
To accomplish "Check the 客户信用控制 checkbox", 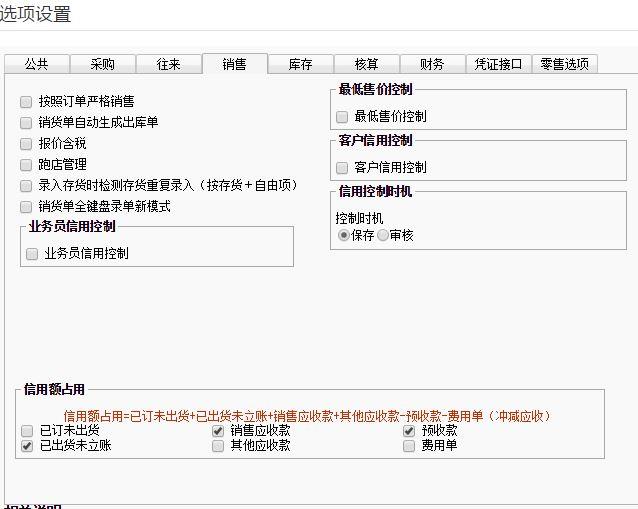I will point(342,168).
